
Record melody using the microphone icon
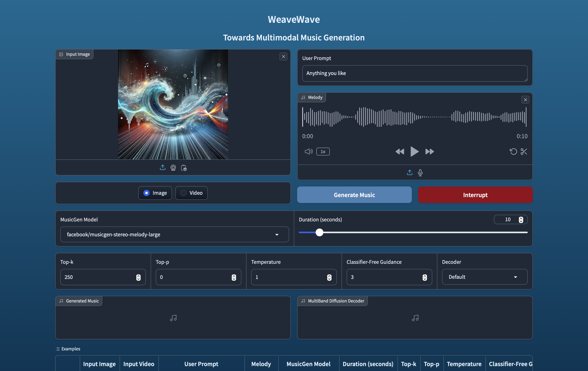(x=420, y=173)
